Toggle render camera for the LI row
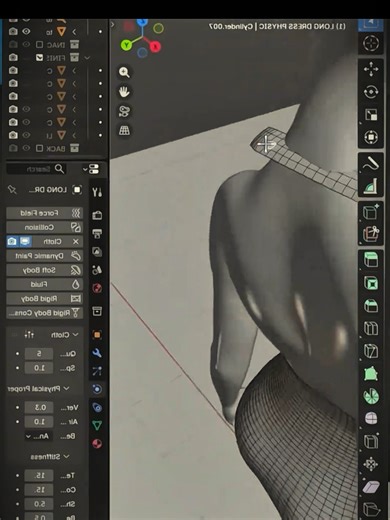The image size is (390, 520). tap(13, 135)
